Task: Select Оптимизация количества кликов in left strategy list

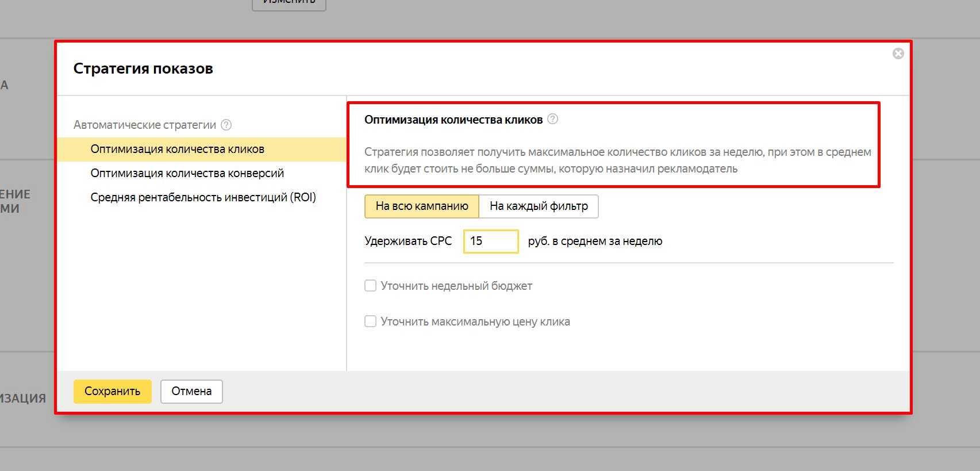Action: 177,149
